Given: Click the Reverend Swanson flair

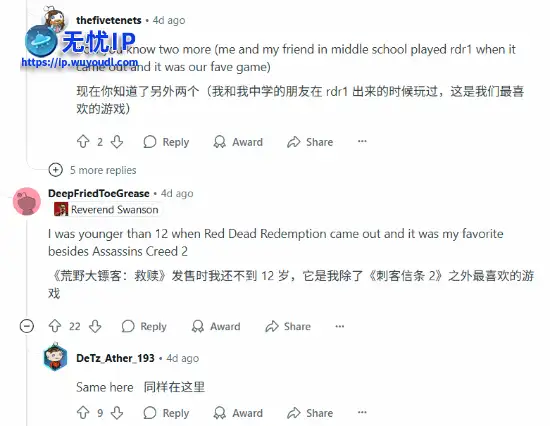Looking at the screenshot, I should tap(106, 209).
